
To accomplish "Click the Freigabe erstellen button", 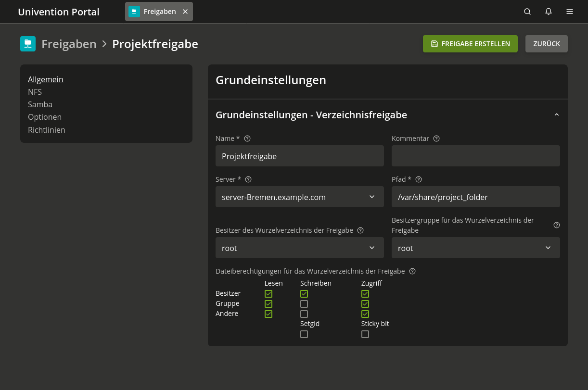I will [470, 44].
